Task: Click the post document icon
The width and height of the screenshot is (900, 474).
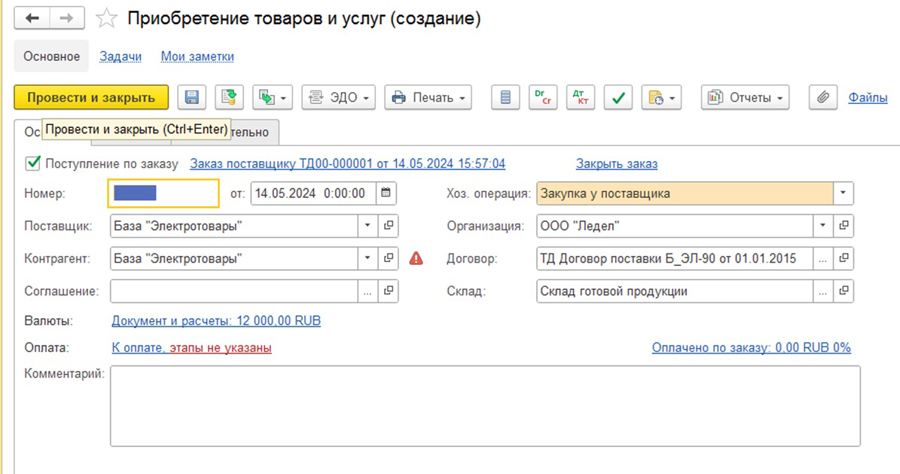Action: (x=230, y=97)
